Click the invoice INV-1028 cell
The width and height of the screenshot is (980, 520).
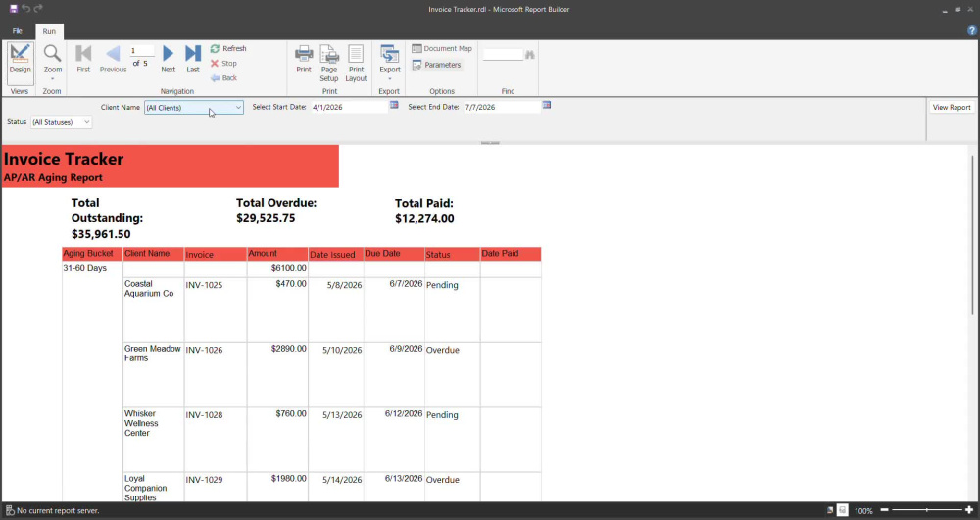click(215, 440)
